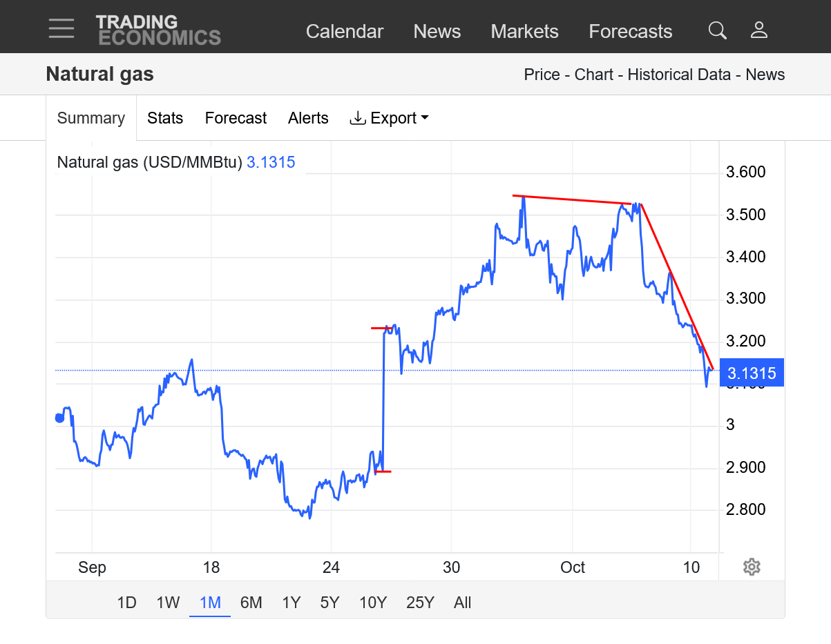Open the hamburger navigation menu
The width and height of the screenshot is (831, 644).
pos(61,28)
